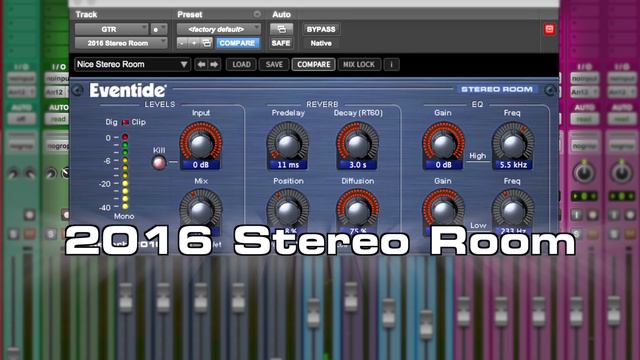Toggle the blue Pro Tools COMPARE button
This screenshot has width=640, height=360.
[237, 43]
